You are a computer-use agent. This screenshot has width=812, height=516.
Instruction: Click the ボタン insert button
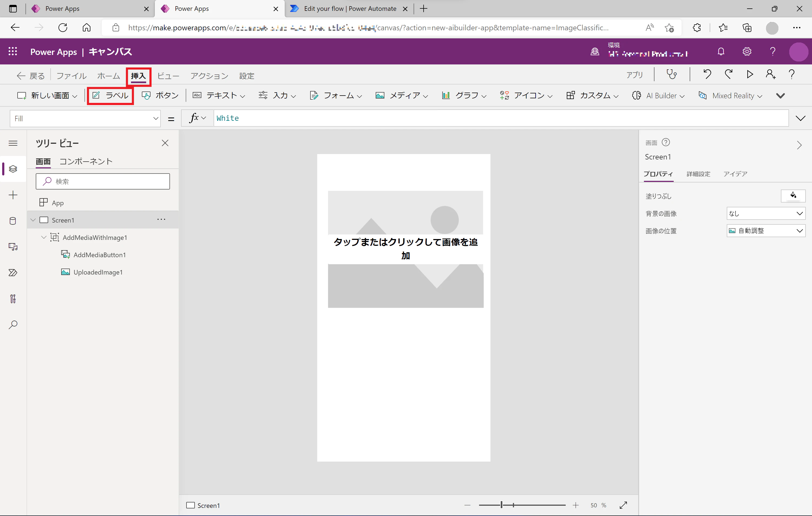160,96
